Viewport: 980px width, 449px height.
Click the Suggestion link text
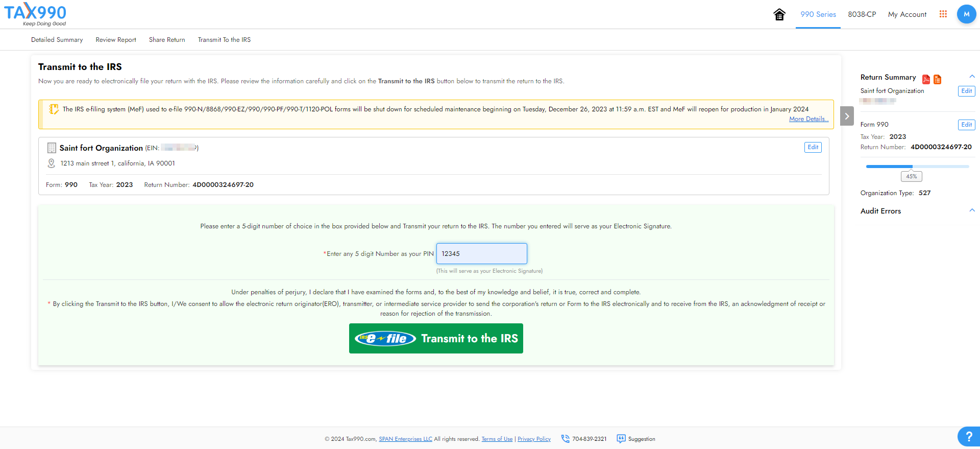(x=642, y=439)
